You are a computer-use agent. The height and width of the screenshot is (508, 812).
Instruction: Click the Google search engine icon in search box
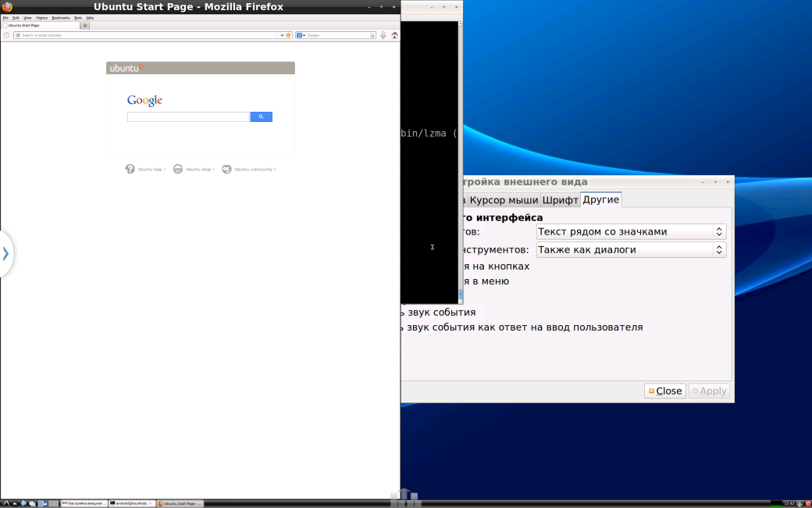pos(299,35)
